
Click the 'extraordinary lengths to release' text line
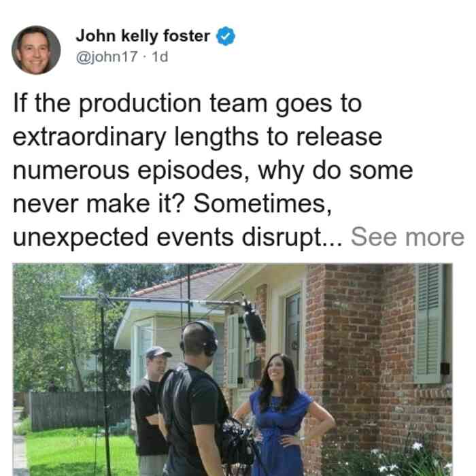(197, 137)
